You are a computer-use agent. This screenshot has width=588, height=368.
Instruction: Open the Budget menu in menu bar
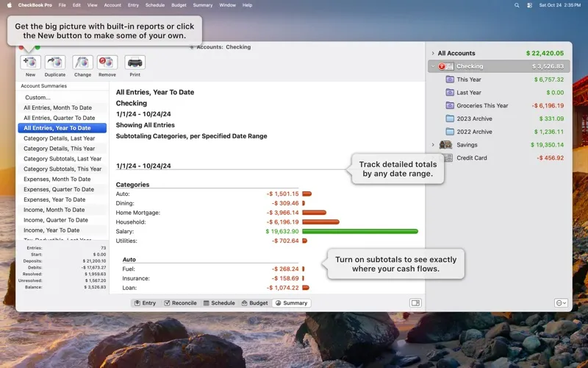tap(179, 5)
